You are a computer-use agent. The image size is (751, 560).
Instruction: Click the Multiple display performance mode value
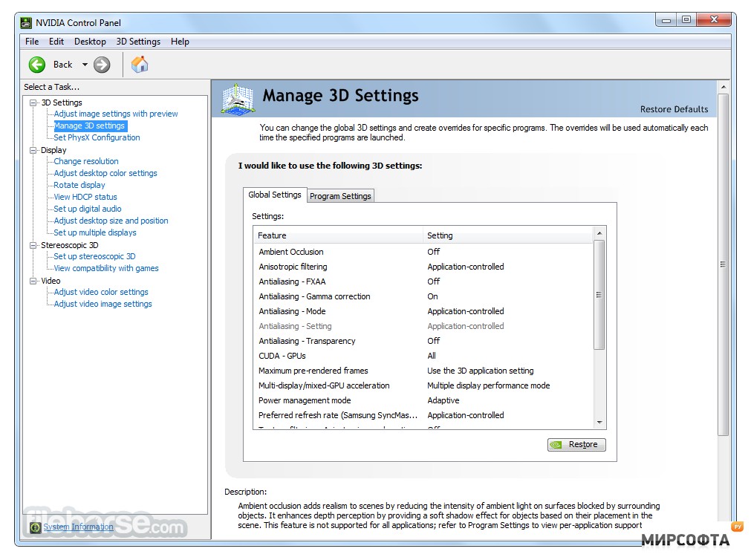click(x=488, y=385)
